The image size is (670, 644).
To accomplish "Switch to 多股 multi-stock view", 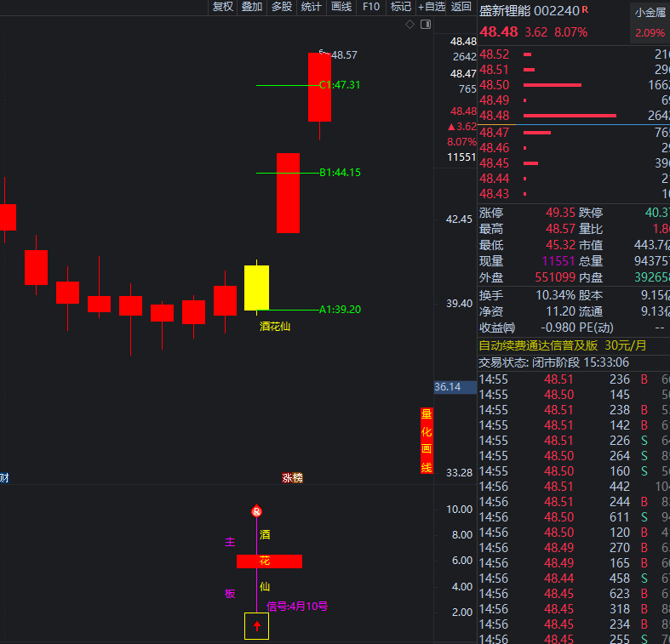I will [281, 7].
